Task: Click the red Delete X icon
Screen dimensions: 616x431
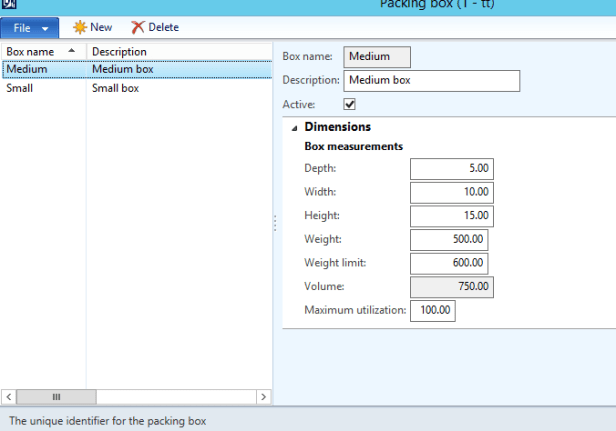Action: pyautogui.click(x=138, y=27)
